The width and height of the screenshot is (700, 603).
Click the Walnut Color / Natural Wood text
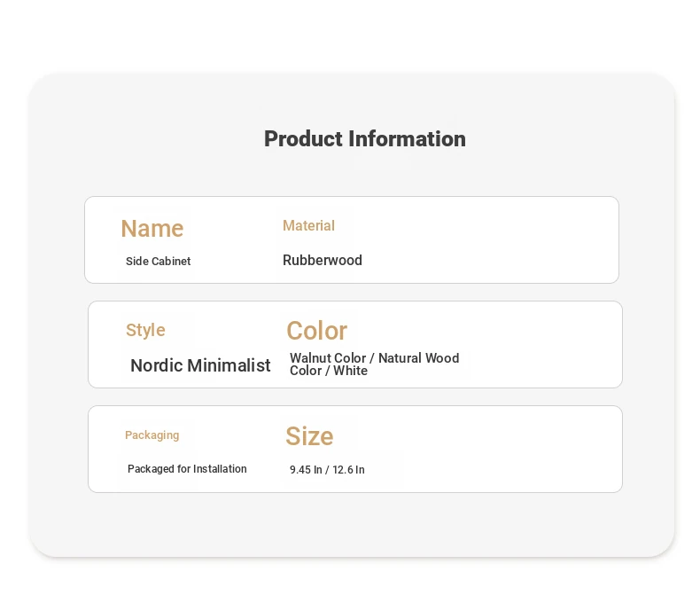point(375,358)
